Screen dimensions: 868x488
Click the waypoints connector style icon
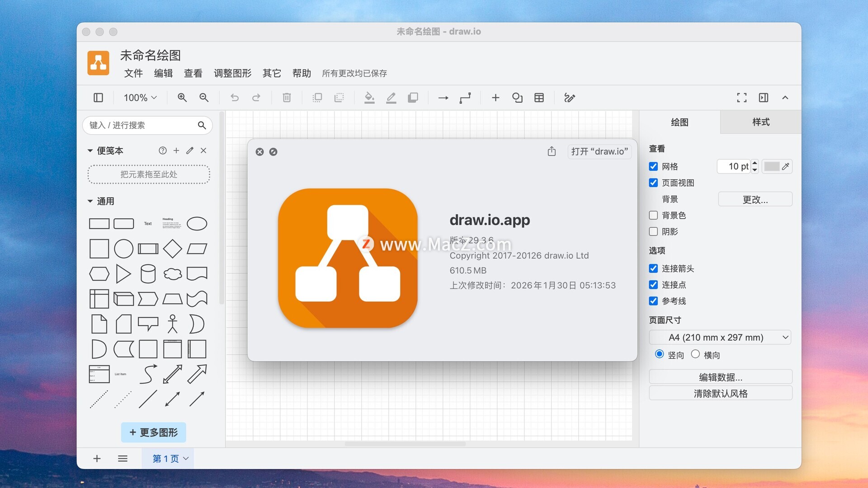coord(465,98)
